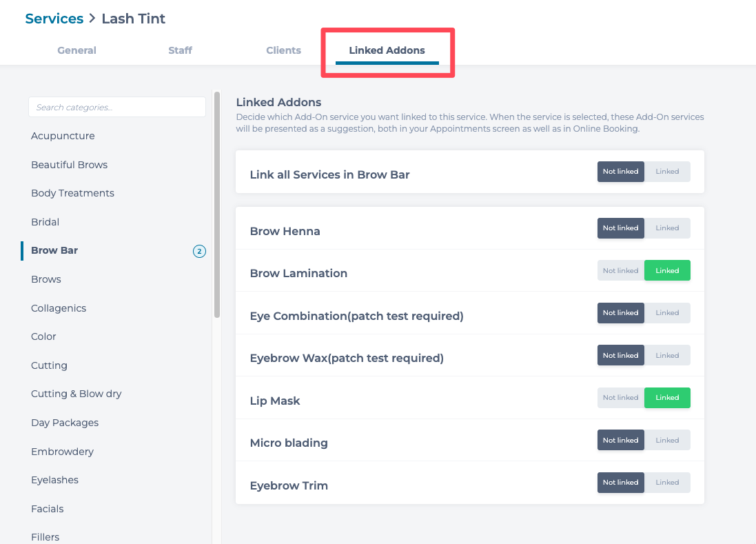Select the Cutting & Blow dry category
Screen dimensions: 756x544
pos(76,394)
